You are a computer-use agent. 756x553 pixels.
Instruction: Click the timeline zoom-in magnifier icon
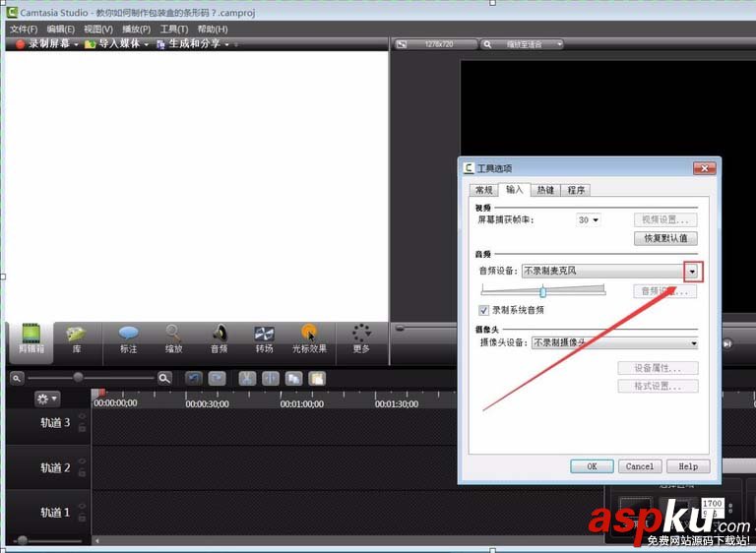[164, 378]
